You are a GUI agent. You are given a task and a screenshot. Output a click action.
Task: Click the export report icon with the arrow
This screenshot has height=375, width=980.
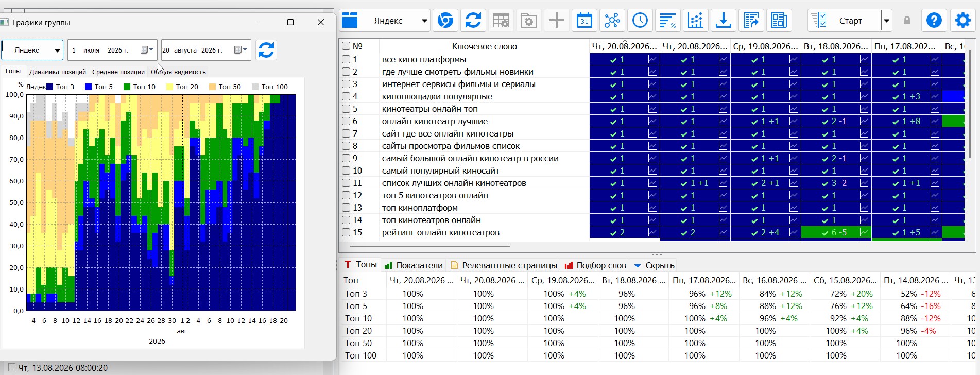coord(751,21)
